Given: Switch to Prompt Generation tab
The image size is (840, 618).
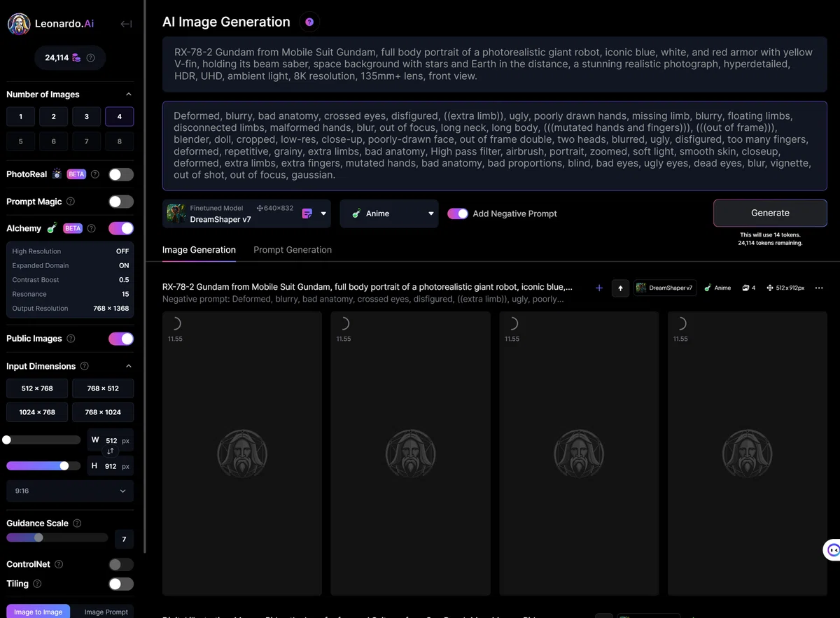Looking at the screenshot, I should coord(293,250).
